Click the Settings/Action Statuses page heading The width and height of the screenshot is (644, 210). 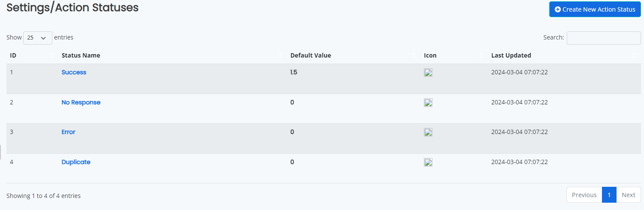click(x=73, y=8)
